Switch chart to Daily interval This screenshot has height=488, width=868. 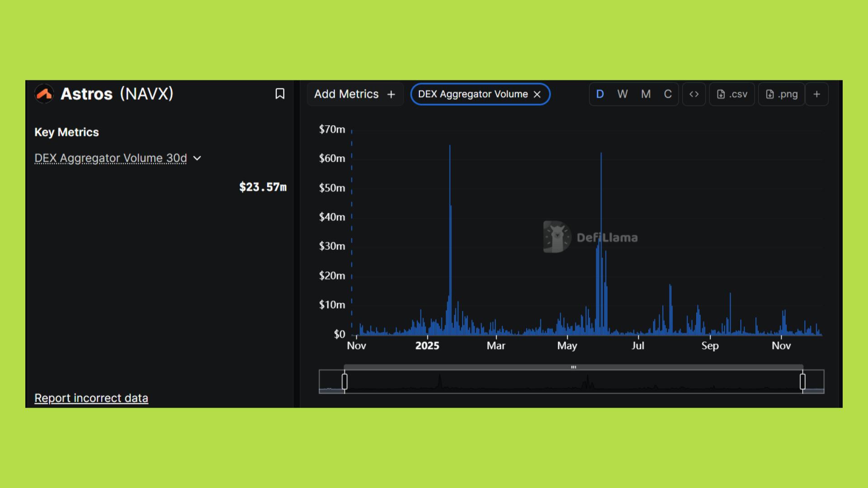(x=600, y=94)
